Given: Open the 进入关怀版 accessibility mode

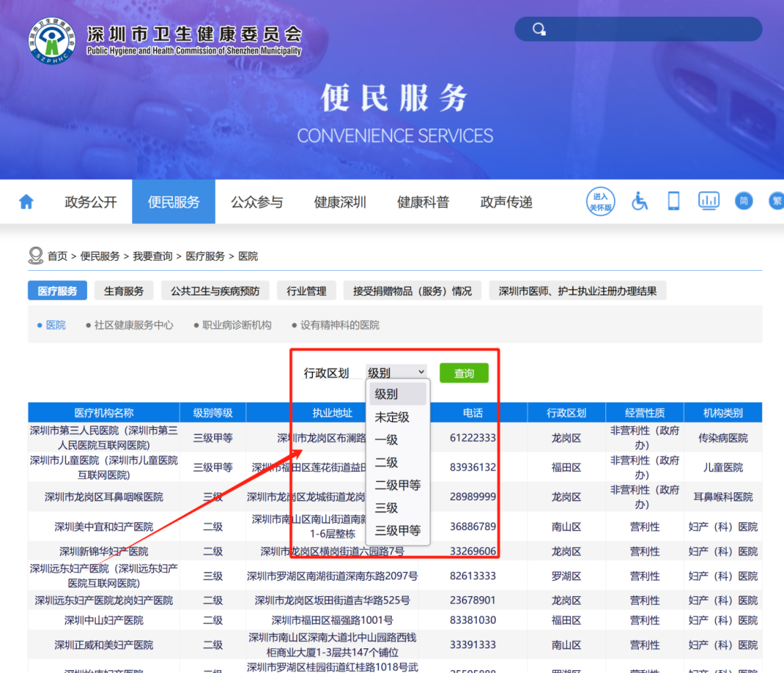Looking at the screenshot, I should point(600,201).
